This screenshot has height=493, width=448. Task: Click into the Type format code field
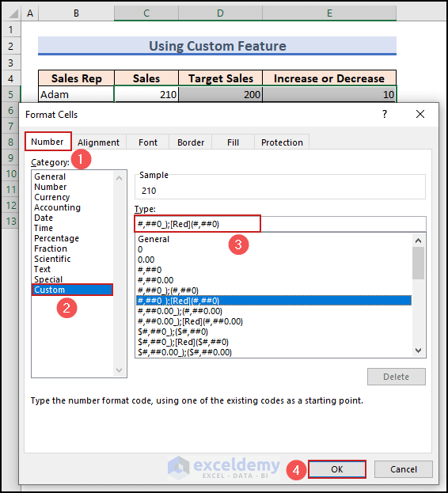coord(280,224)
